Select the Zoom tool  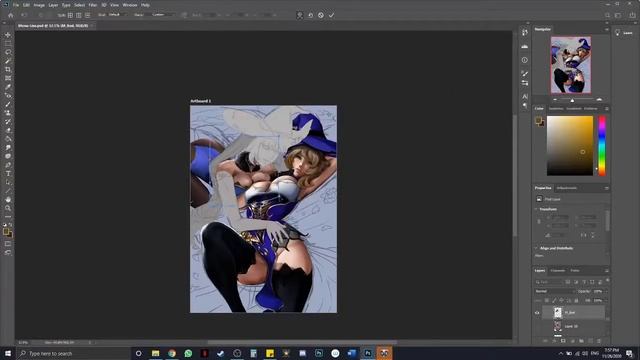[8, 208]
